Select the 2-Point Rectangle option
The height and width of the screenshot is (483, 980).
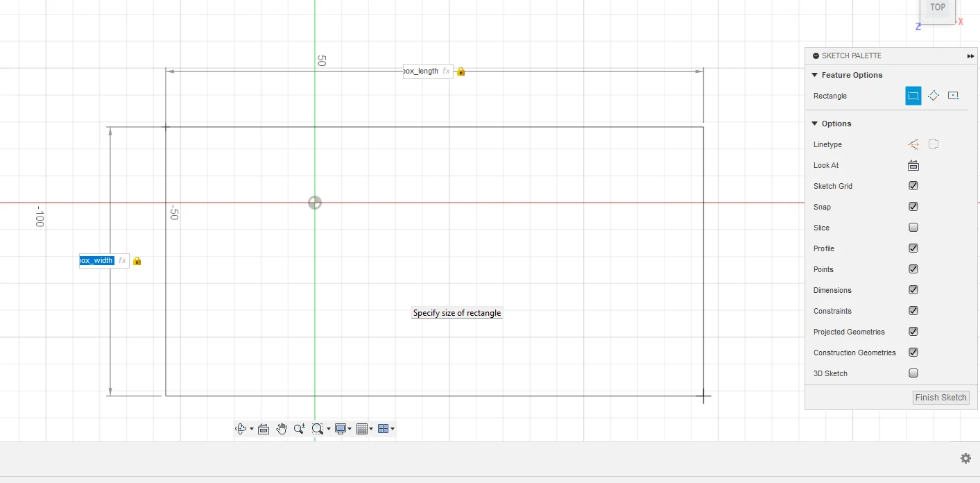913,96
